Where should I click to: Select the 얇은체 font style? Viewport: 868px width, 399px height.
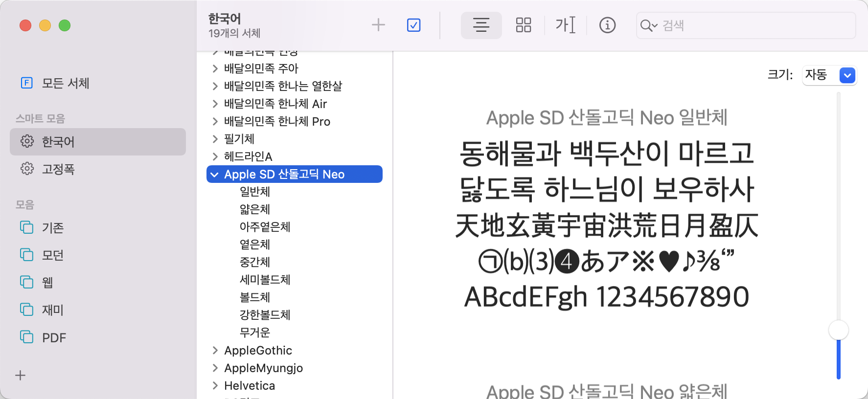[x=255, y=209]
